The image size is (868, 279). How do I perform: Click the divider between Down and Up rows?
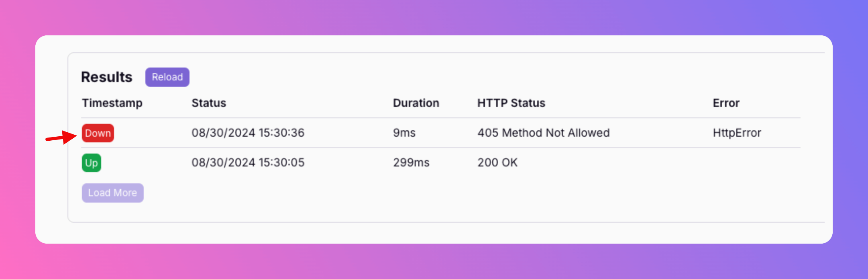click(441, 148)
